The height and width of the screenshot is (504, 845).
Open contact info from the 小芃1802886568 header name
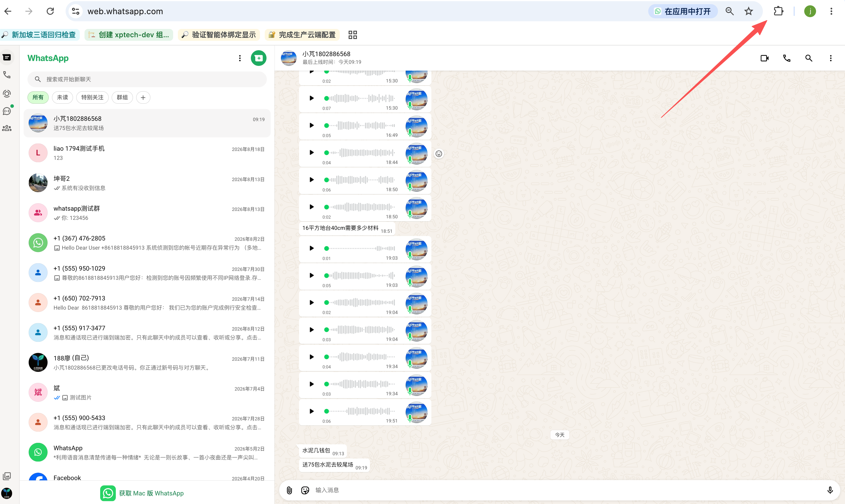coord(326,54)
